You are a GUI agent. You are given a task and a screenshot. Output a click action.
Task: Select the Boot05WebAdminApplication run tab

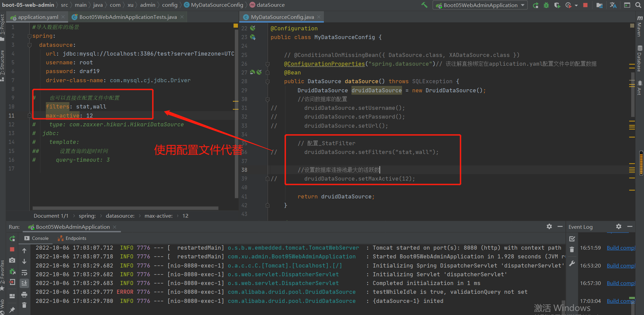(72, 227)
